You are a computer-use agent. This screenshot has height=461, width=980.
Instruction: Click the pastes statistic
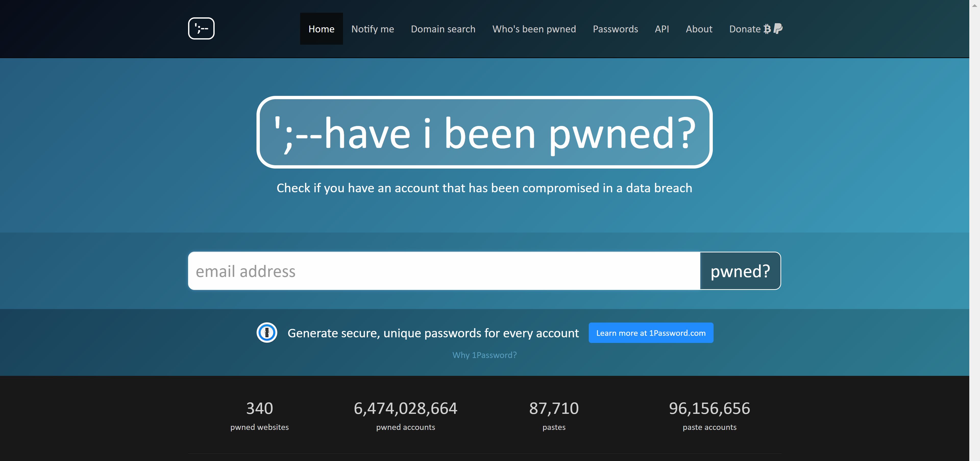(554, 408)
